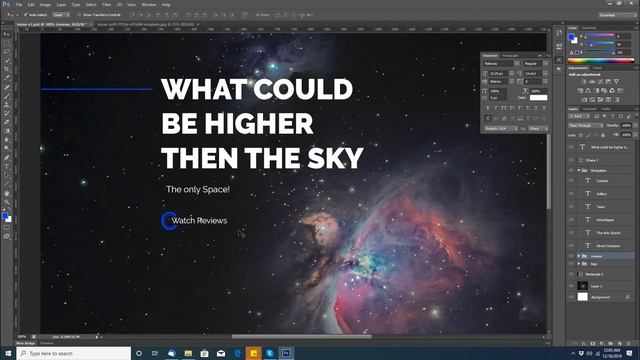Click the layer style fx icon
The height and width of the screenshot is (360, 640).
(584, 344)
